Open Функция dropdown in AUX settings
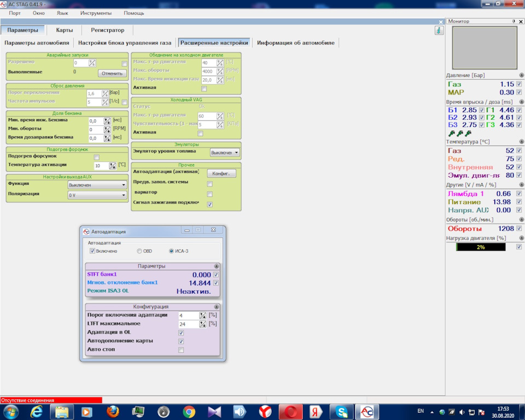 point(97,185)
